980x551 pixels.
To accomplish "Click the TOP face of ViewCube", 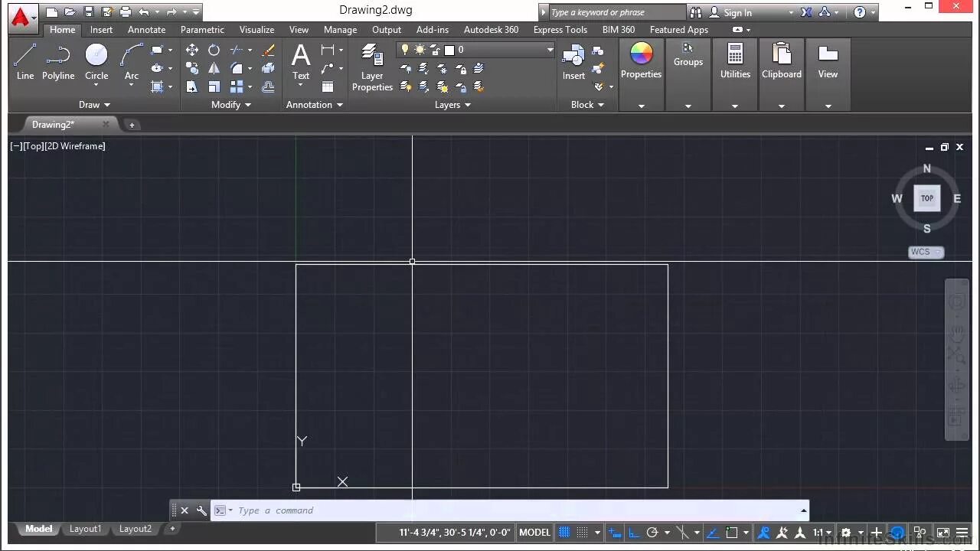I will click(x=926, y=198).
